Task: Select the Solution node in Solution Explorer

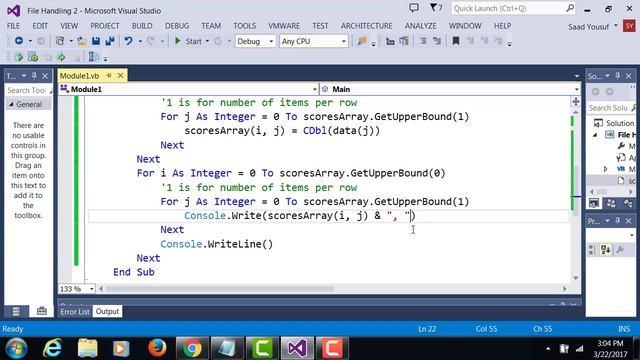Action: coord(615,123)
